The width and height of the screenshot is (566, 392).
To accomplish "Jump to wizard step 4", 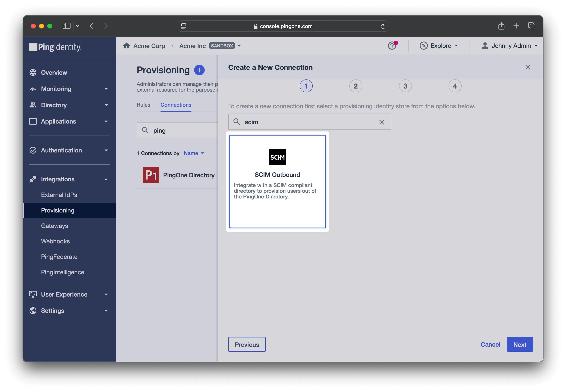I will pos(455,86).
